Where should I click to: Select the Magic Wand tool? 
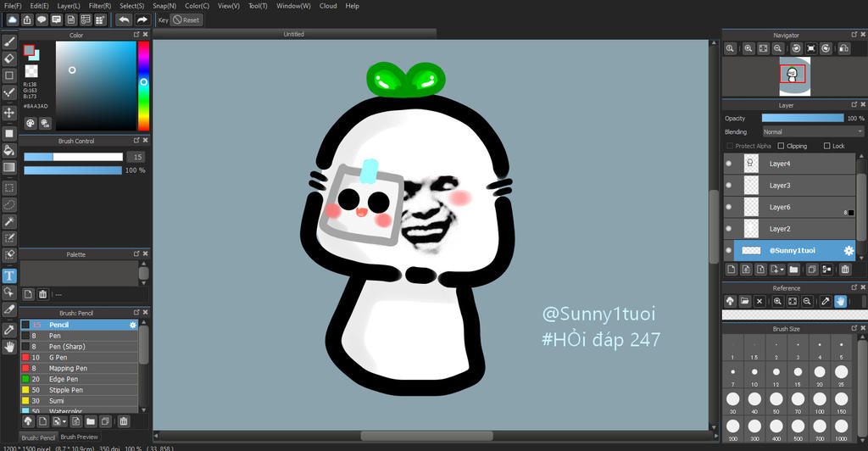[9, 222]
